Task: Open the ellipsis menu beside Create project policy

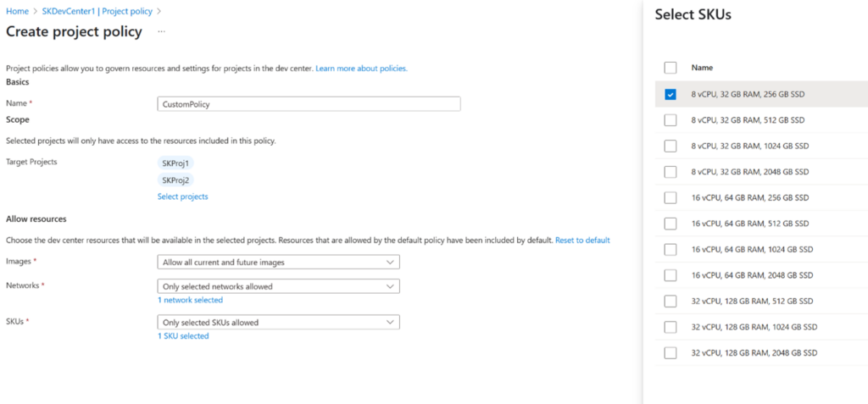Action: pos(161,31)
